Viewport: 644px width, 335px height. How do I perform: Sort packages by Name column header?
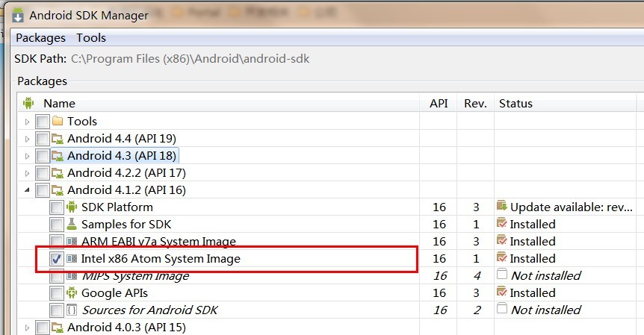60,103
